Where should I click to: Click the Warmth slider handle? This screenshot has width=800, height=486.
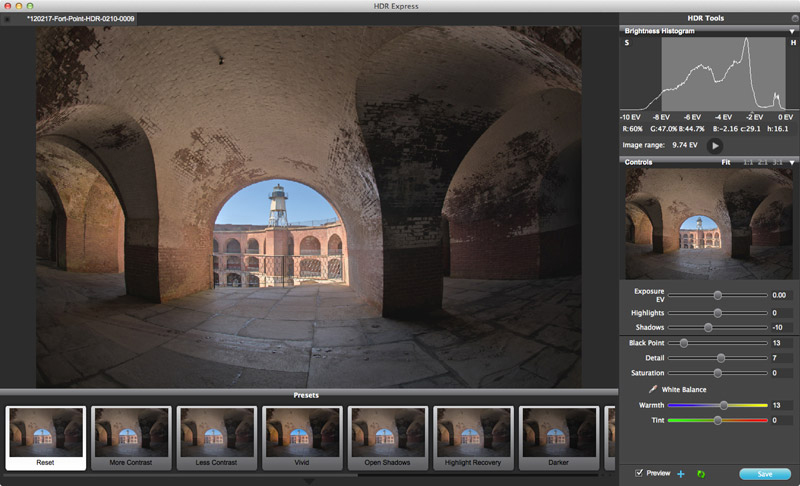[x=724, y=405]
